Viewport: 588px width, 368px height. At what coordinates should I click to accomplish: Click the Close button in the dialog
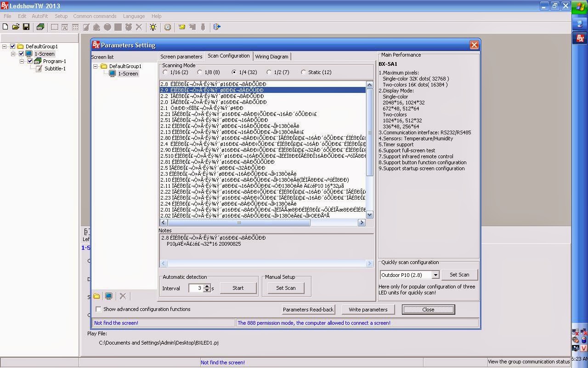tap(428, 310)
